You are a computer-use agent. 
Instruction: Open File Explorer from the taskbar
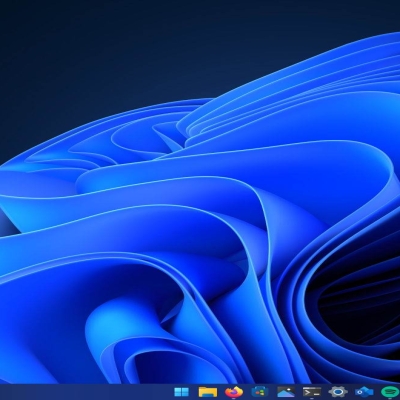point(208,392)
